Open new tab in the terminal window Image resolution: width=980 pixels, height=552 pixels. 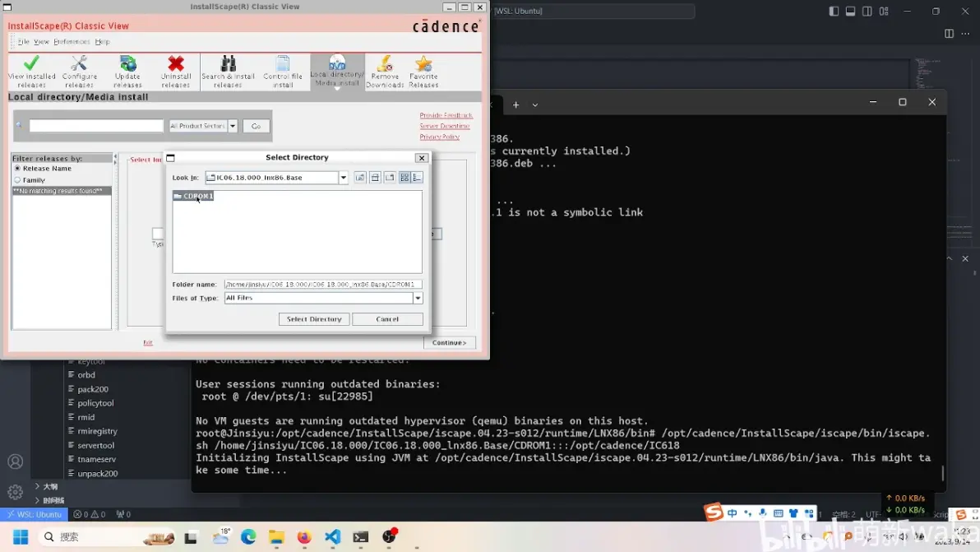[515, 105]
